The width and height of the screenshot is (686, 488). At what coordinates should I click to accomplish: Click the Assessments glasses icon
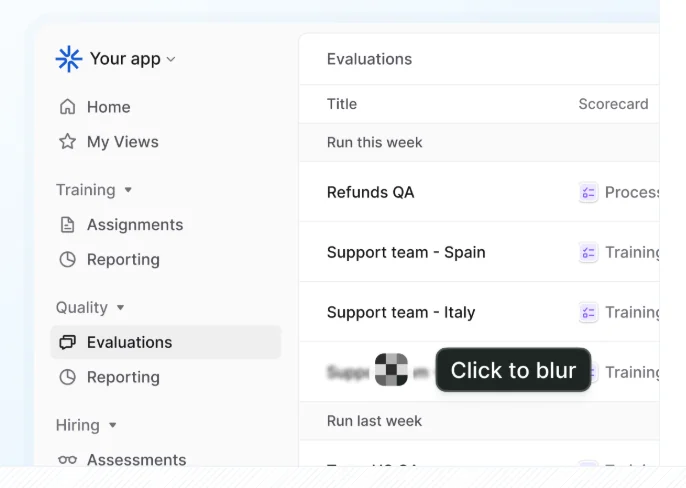pyautogui.click(x=67, y=460)
